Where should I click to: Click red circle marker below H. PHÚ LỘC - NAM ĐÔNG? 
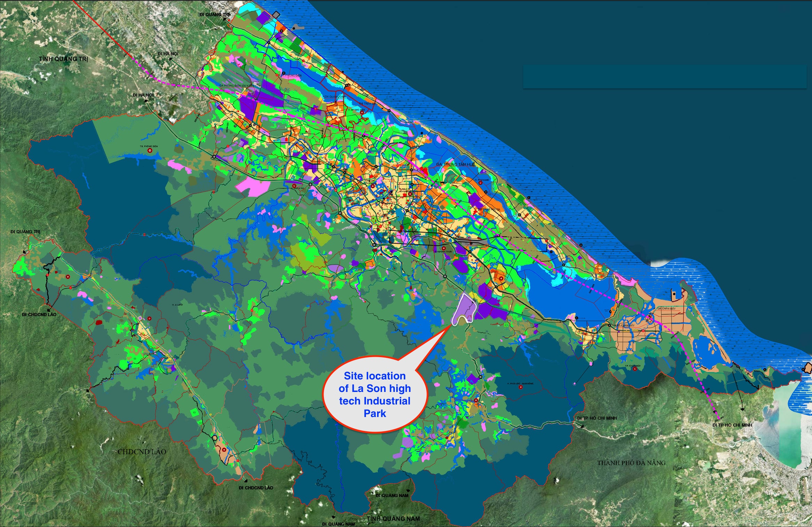point(521,387)
